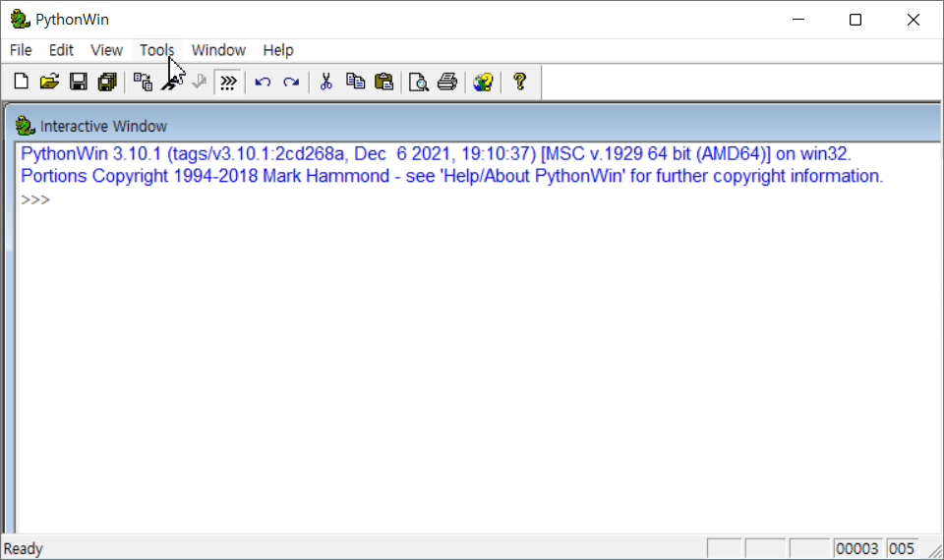Open the Help menu

pyautogui.click(x=278, y=50)
